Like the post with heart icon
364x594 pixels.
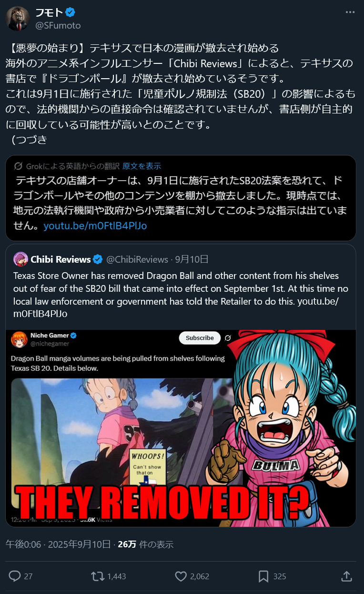(x=181, y=576)
